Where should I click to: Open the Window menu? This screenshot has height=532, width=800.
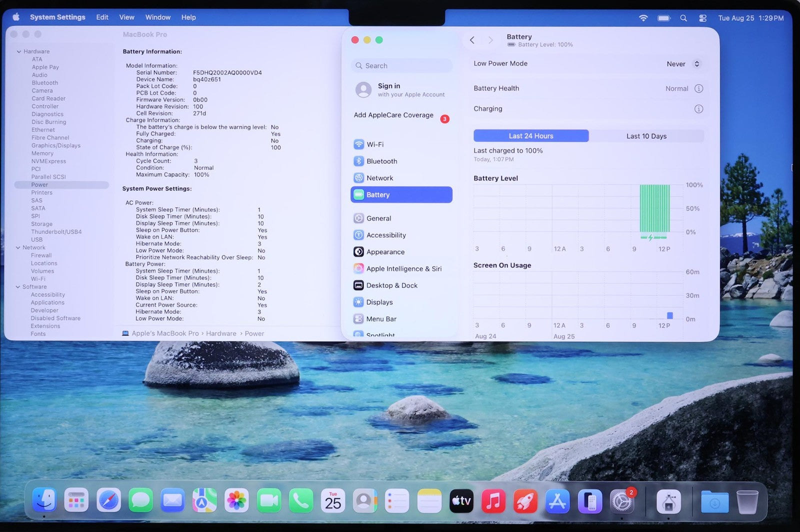point(158,17)
